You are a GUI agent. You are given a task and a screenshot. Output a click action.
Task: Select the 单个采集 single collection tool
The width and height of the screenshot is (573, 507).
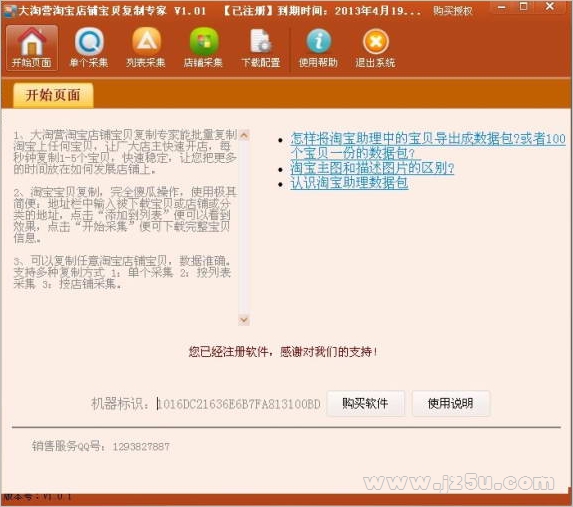pyautogui.click(x=89, y=48)
